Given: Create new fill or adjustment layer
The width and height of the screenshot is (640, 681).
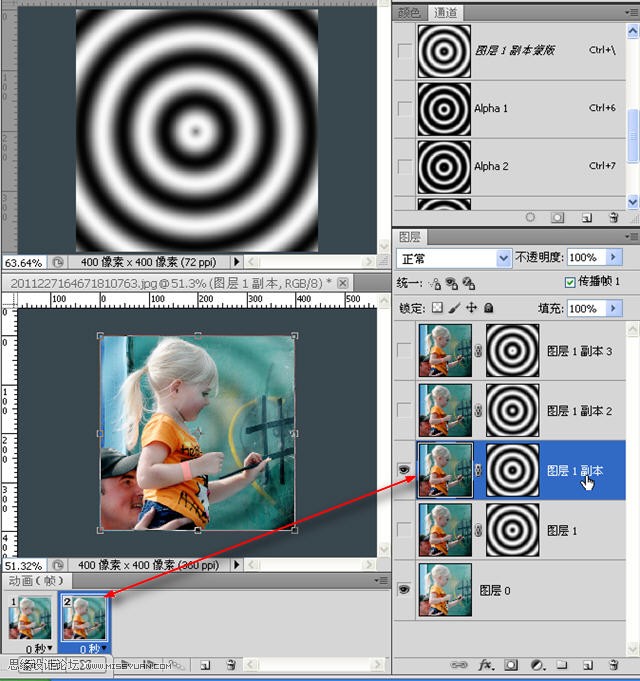Looking at the screenshot, I should (x=537, y=664).
